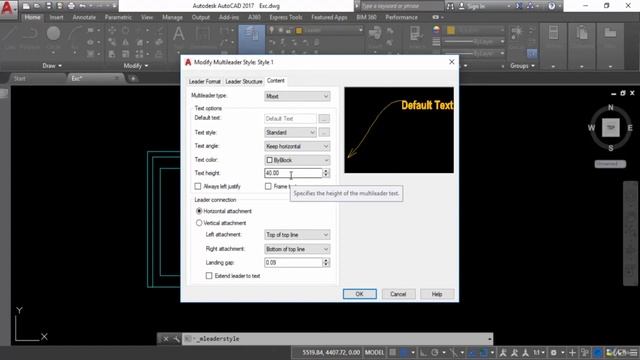
Task: Switch to Leader Format tab
Action: click(x=204, y=82)
